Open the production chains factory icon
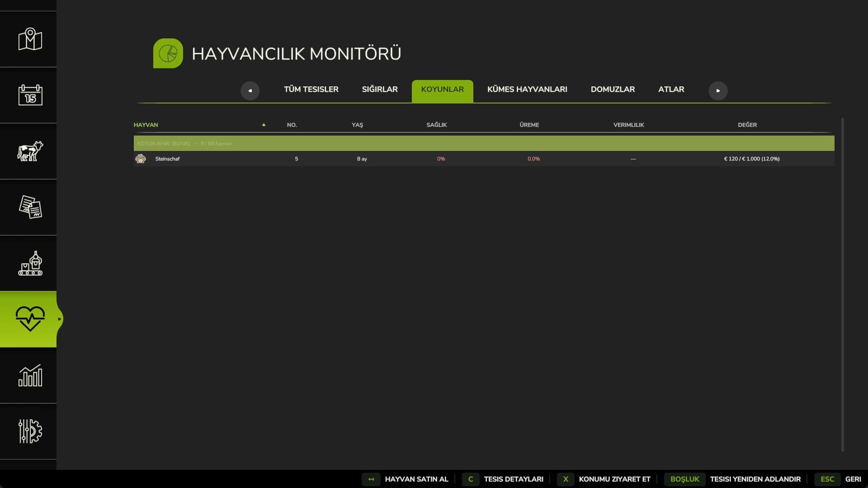This screenshot has height=488, width=868. (x=30, y=263)
